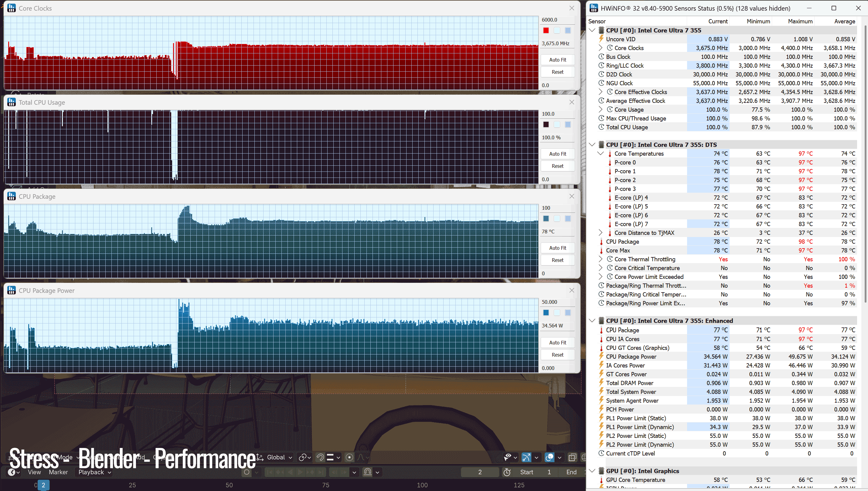Open the Marker menu in Blender's timeline
The width and height of the screenshot is (868, 491).
(58, 472)
